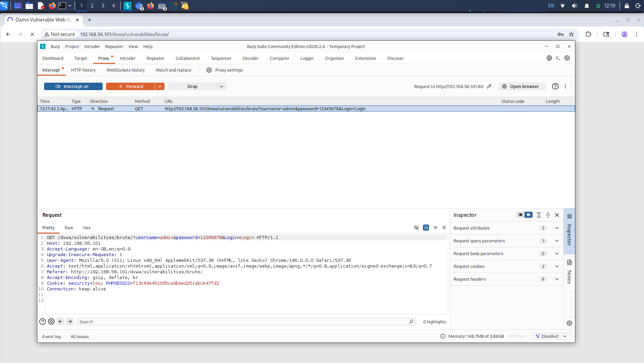This screenshot has height=363, width=644.
Task: Expand all Inspector sections
Action: (x=539, y=215)
